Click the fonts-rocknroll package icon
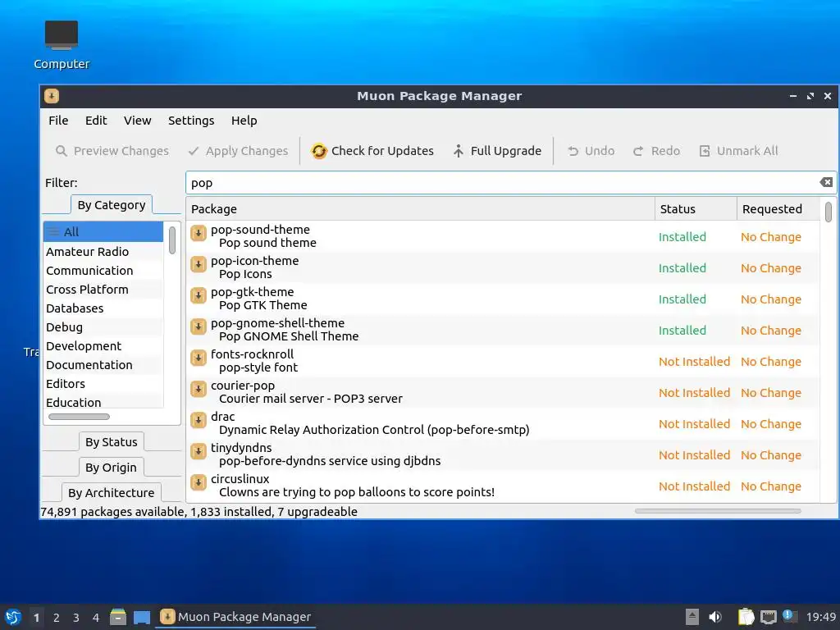Image resolution: width=840 pixels, height=630 pixels. (199, 358)
